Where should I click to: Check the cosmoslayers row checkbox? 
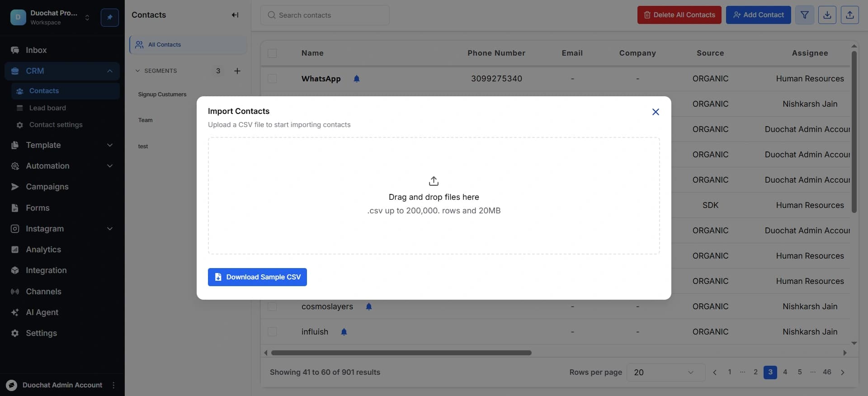coord(272,306)
